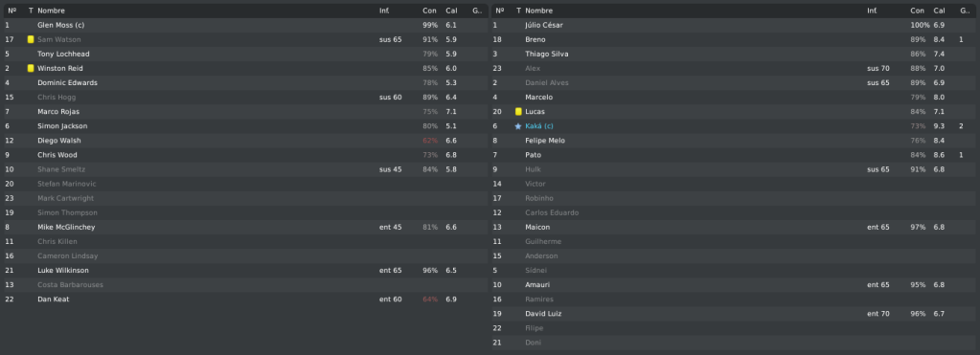The width and height of the screenshot is (980, 355).
Task: Click the Con header in left table
Action: point(429,11)
